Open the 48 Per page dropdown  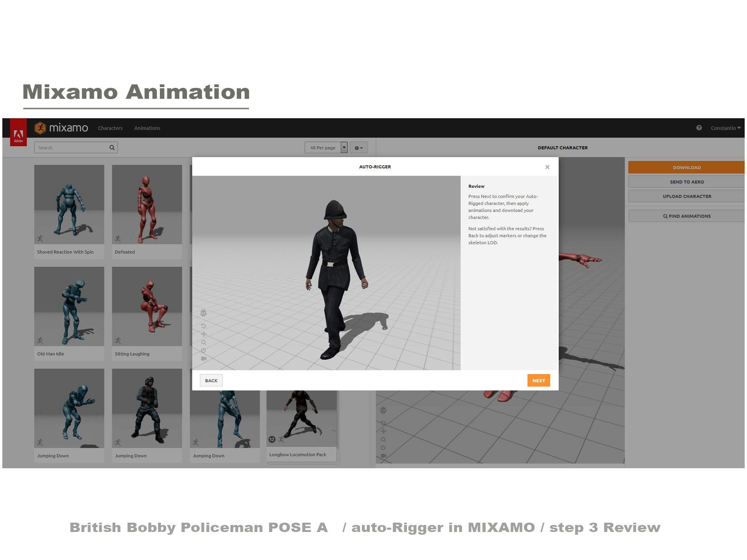[326, 147]
